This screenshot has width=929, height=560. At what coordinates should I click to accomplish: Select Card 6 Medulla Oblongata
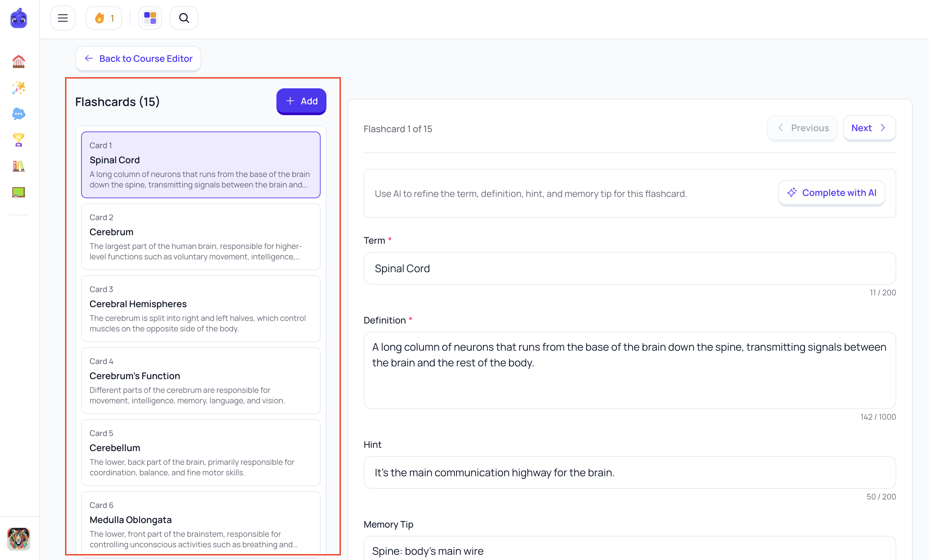coord(201,524)
